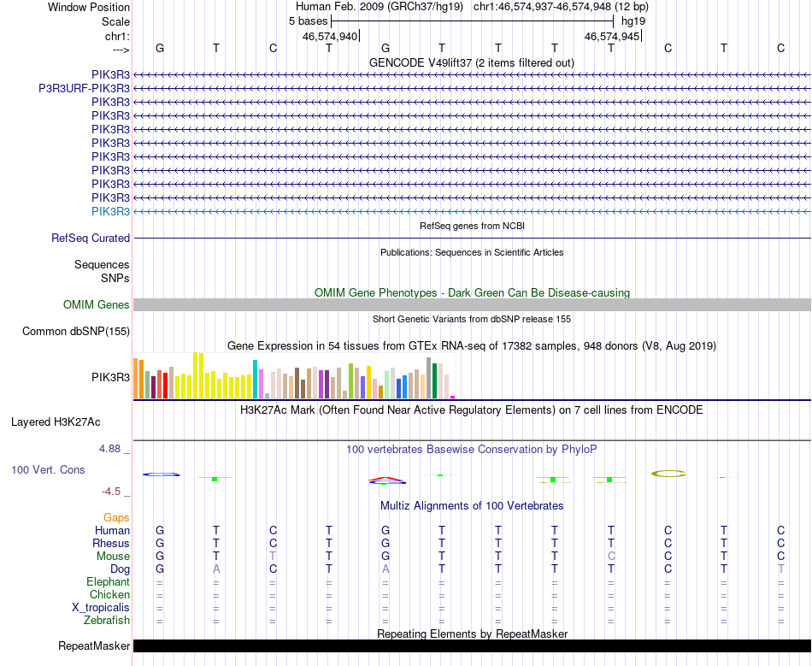Open OMIM Gene Phenotypes track title
This screenshot has width=812, height=666.
tap(472, 292)
